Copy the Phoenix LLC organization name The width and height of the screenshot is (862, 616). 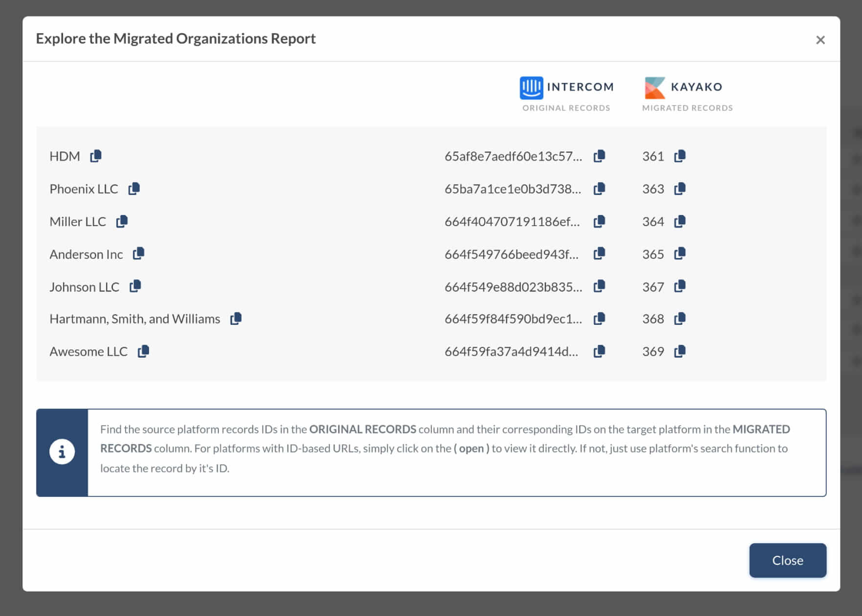coord(134,189)
